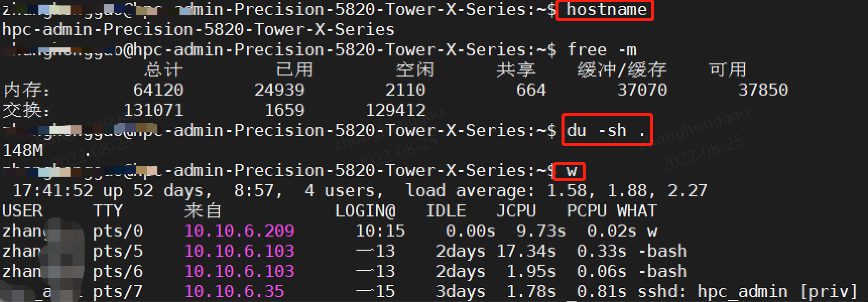Select memory column header 可用
The image size is (868, 302).
[727, 69]
